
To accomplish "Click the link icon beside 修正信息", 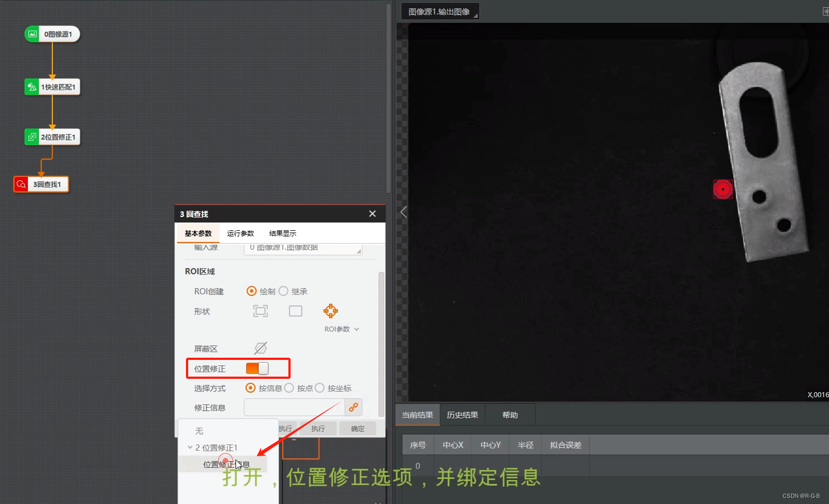I will [354, 407].
